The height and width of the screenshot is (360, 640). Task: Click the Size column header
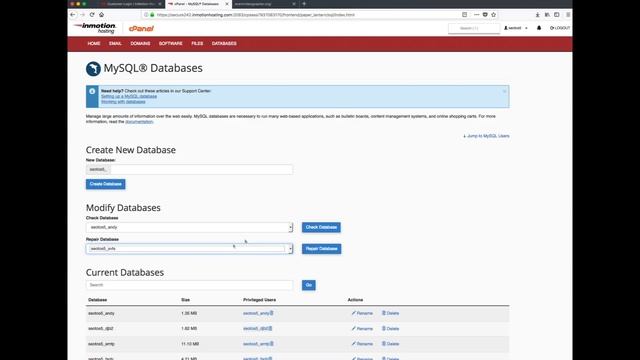click(x=185, y=300)
